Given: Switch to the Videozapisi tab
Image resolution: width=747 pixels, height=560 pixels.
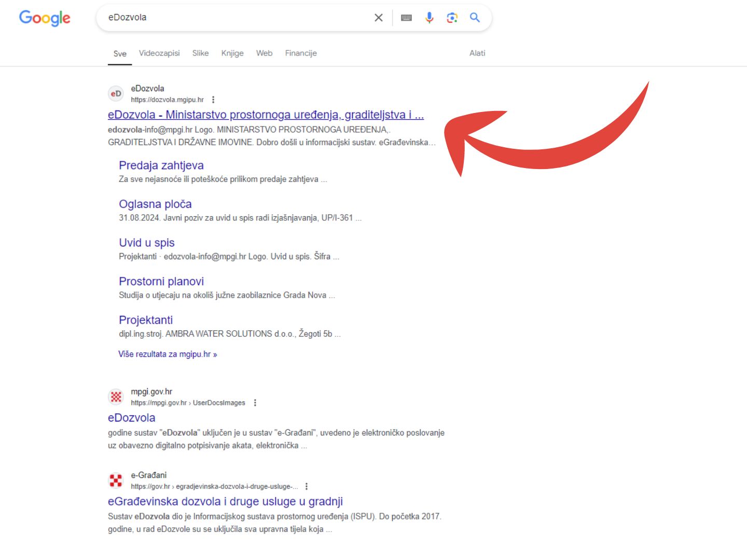Looking at the screenshot, I should [x=159, y=53].
